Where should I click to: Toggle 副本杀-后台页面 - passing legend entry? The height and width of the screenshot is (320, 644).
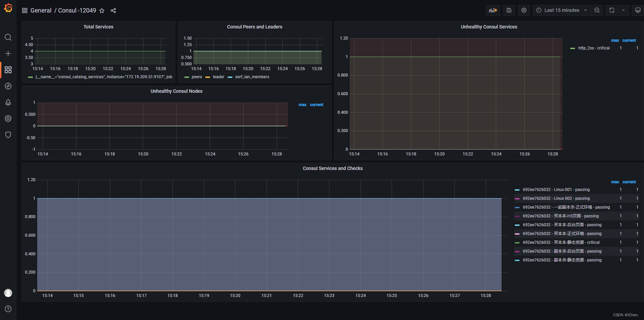pos(562,251)
